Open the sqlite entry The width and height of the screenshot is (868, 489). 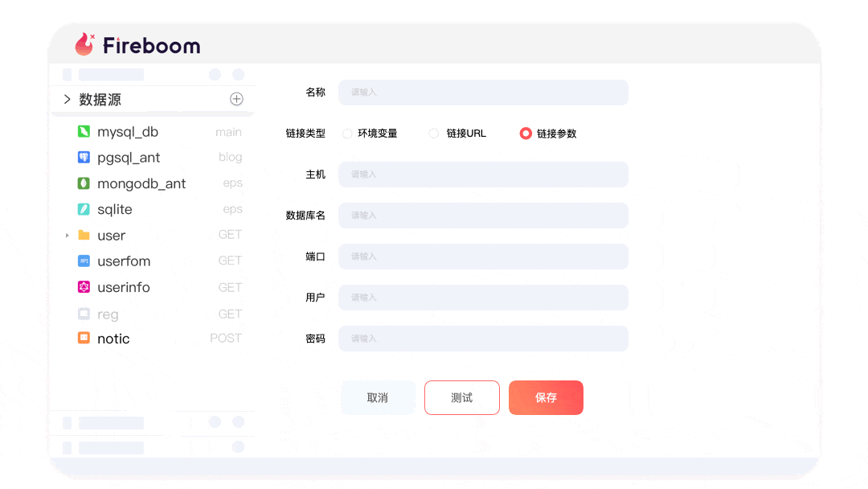[x=115, y=210]
